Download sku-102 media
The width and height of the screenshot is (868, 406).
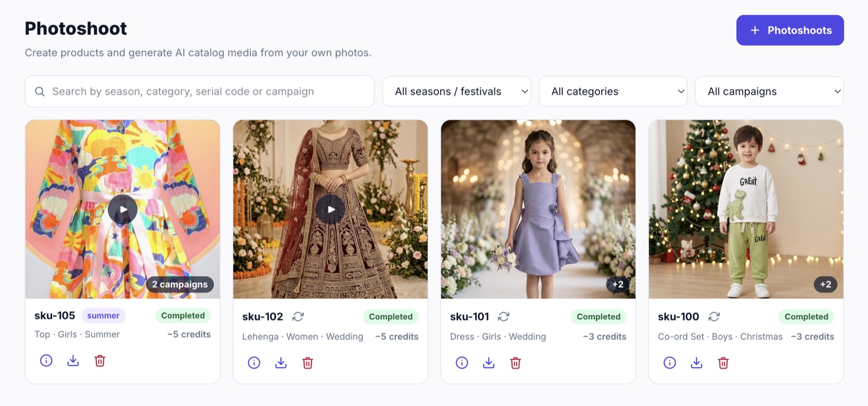click(280, 363)
